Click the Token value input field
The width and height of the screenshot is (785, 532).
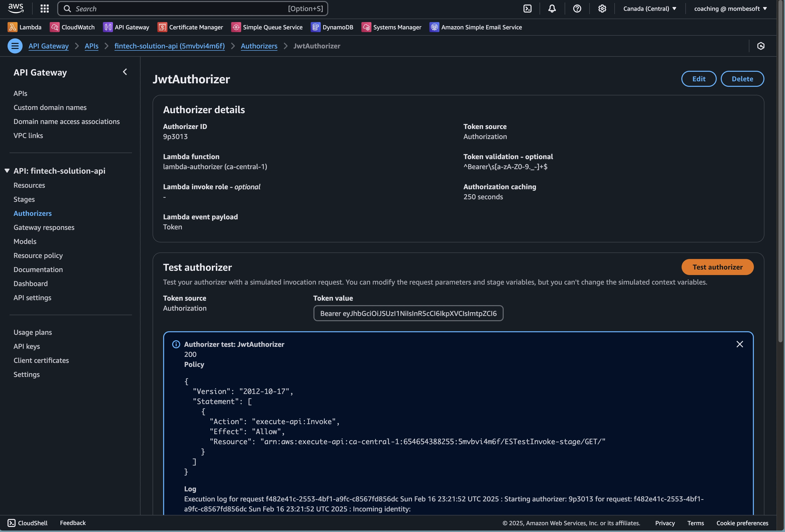(x=408, y=313)
